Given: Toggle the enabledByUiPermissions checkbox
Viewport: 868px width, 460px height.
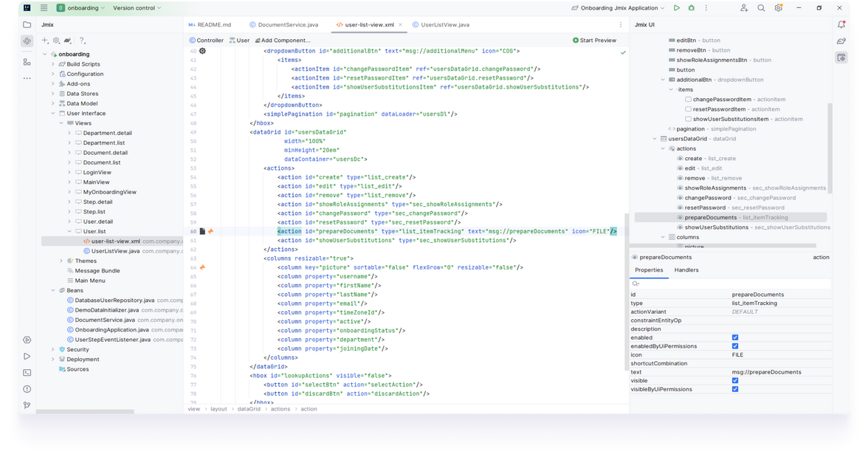Looking at the screenshot, I should point(735,346).
